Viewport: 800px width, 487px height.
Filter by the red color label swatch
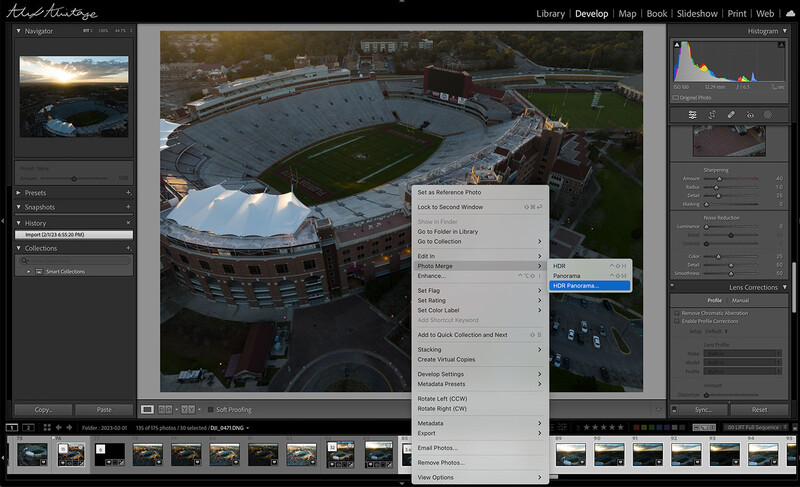coord(636,427)
